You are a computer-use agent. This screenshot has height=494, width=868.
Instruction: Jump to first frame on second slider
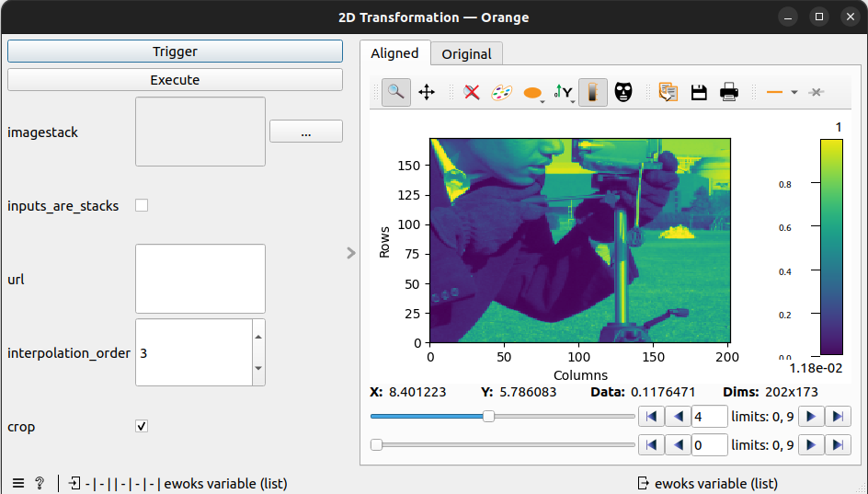[652, 444]
